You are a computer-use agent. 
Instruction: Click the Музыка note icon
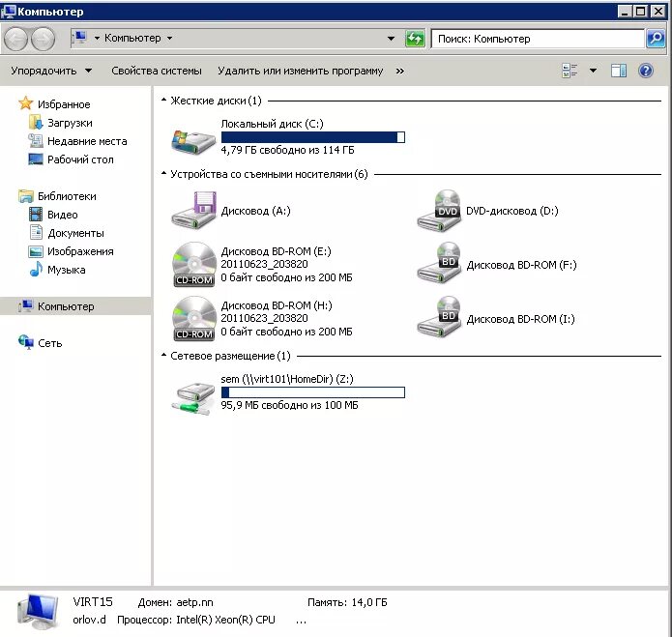point(36,269)
